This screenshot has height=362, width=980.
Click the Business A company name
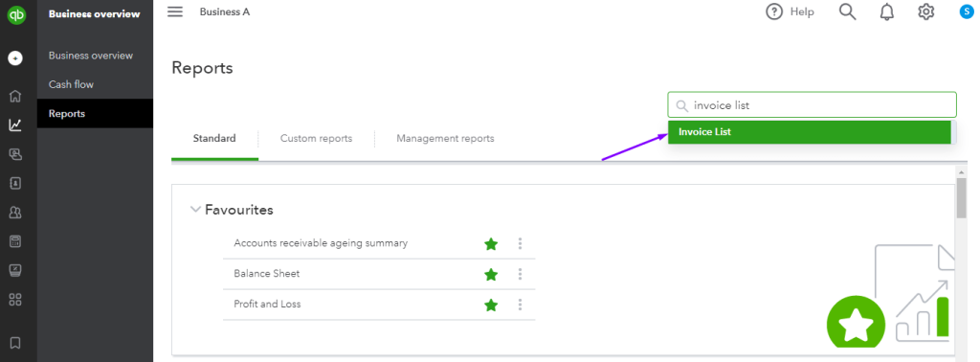click(225, 11)
